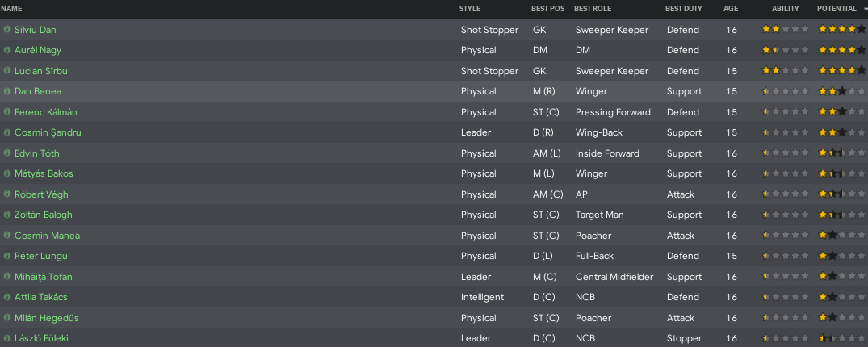868x347 pixels.
Task: Select the Milán Hegedüs row
Action: pos(434,318)
